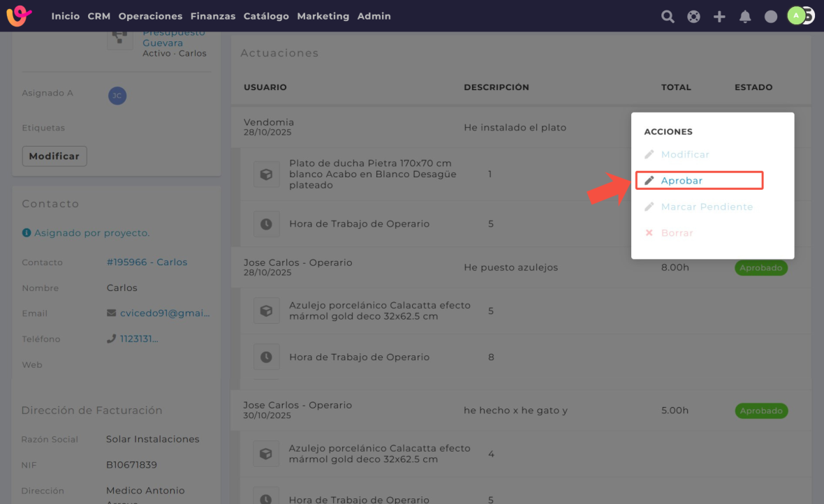
Task: Click the clock icon for the 8-hour entry
Action: (x=266, y=357)
